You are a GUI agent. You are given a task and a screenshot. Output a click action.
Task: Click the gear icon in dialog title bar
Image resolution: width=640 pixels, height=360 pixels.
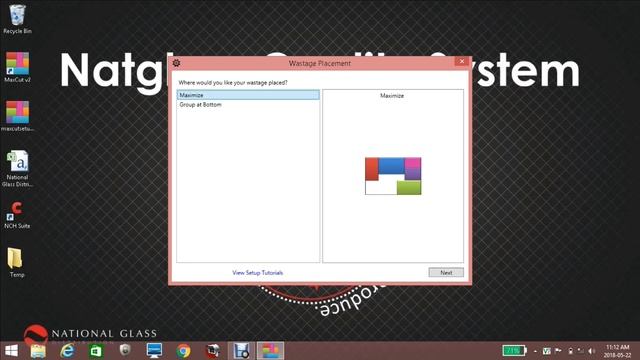pos(176,63)
